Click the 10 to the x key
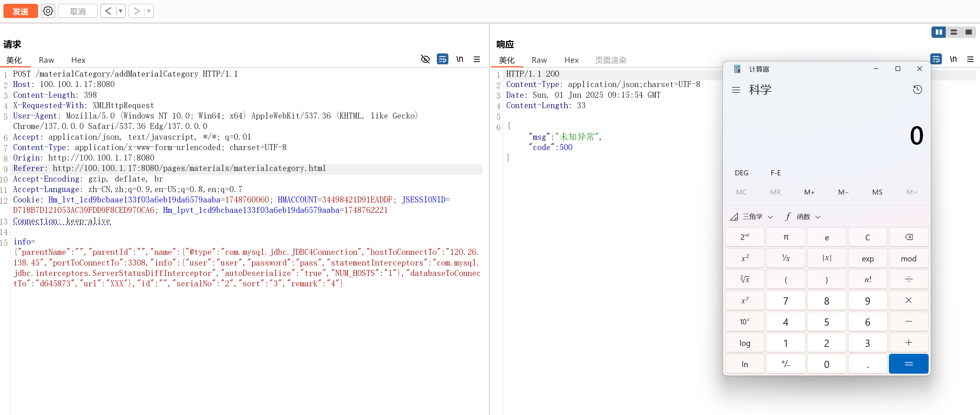Screen dimensions: 980x415 [x=745, y=322]
